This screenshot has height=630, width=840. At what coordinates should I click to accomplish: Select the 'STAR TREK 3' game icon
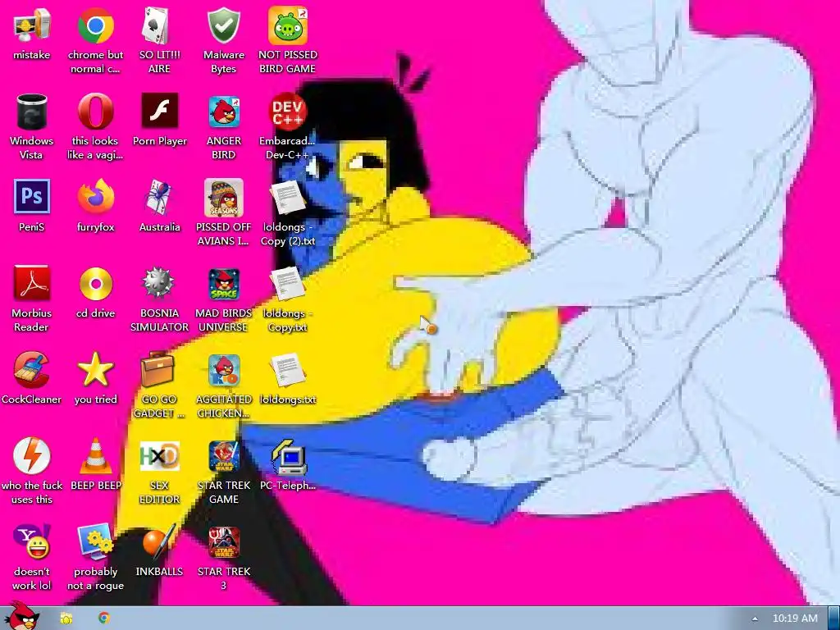point(223,542)
